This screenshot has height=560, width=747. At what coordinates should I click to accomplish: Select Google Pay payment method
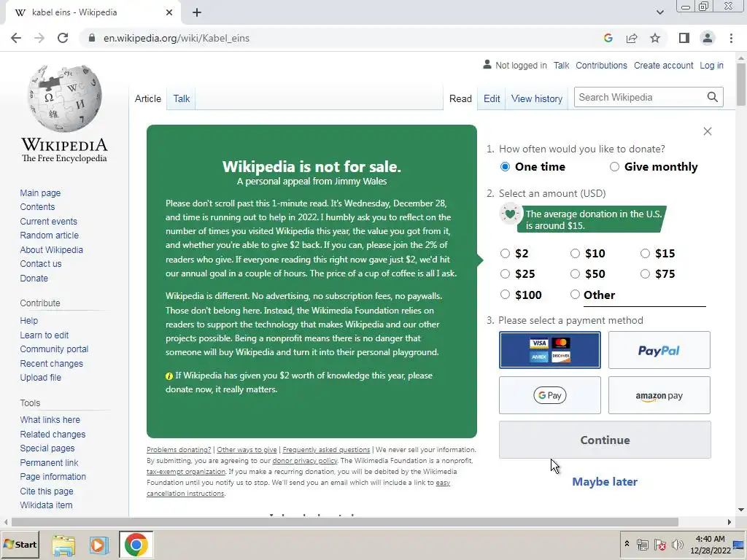pyautogui.click(x=550, y=395)
